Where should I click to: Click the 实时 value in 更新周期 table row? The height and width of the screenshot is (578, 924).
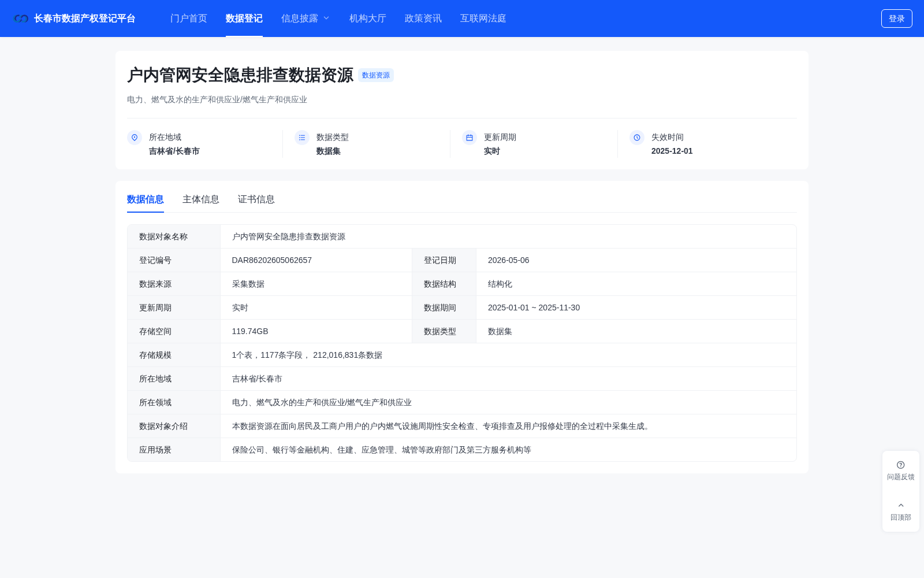pyautogui.click(x=240, y=308)
